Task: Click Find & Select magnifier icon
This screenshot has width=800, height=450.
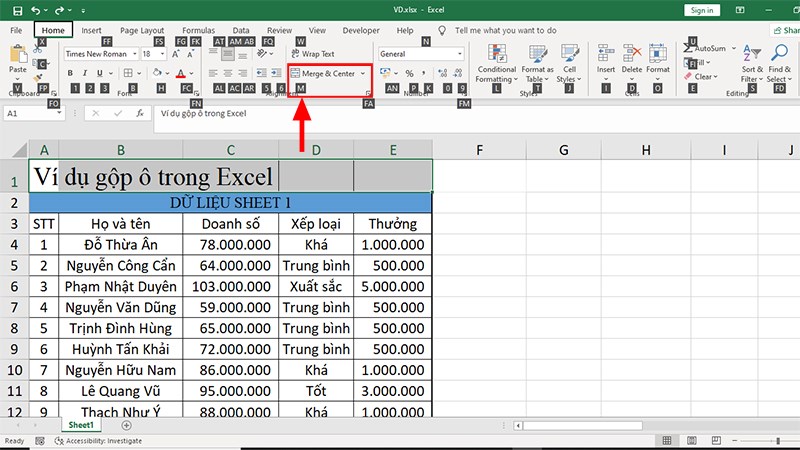Action: click(780, 52)
